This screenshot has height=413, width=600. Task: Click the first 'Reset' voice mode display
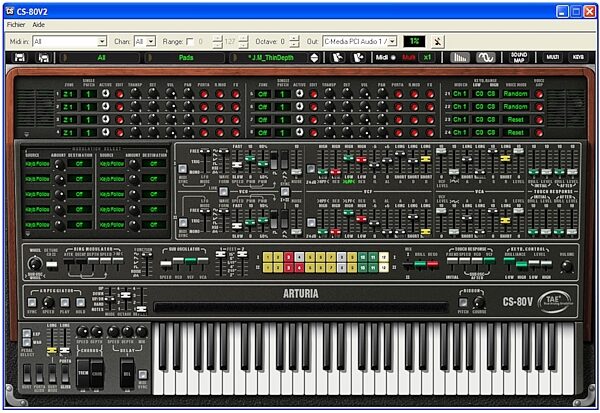coord(515,119)
